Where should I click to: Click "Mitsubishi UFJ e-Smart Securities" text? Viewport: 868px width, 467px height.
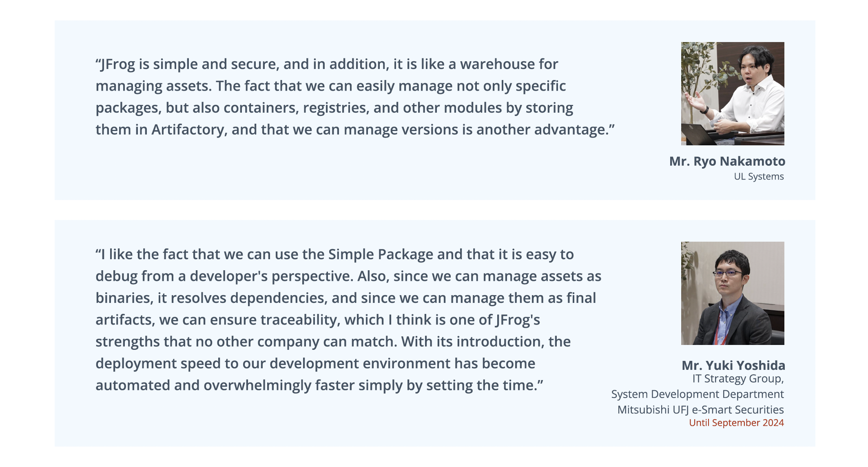700,410
